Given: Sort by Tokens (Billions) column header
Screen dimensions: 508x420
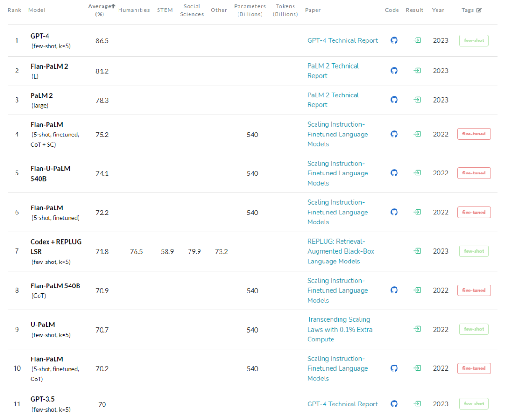Looking at the screenshot, I should [285, 10].
